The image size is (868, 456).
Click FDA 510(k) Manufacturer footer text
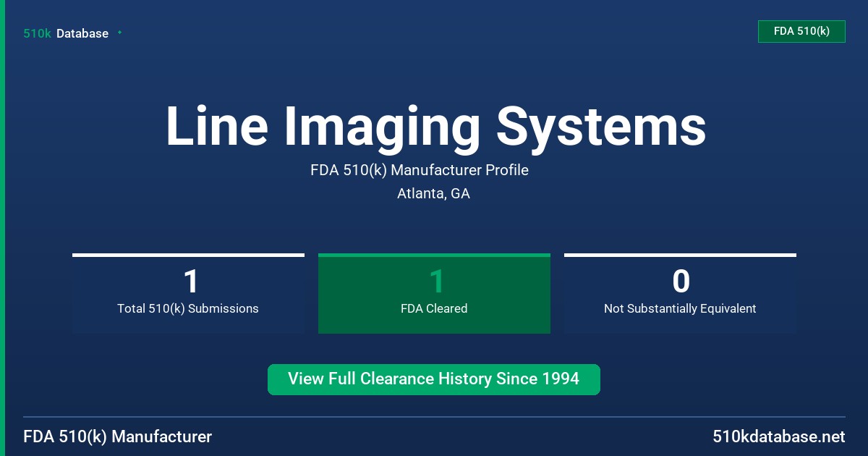click(118, 436)
